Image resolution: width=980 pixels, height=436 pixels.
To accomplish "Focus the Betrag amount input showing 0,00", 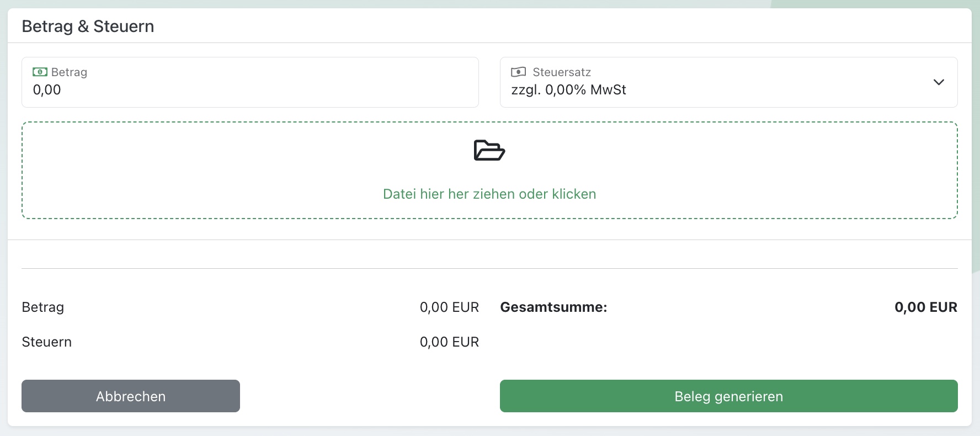I will pos(248,90).
